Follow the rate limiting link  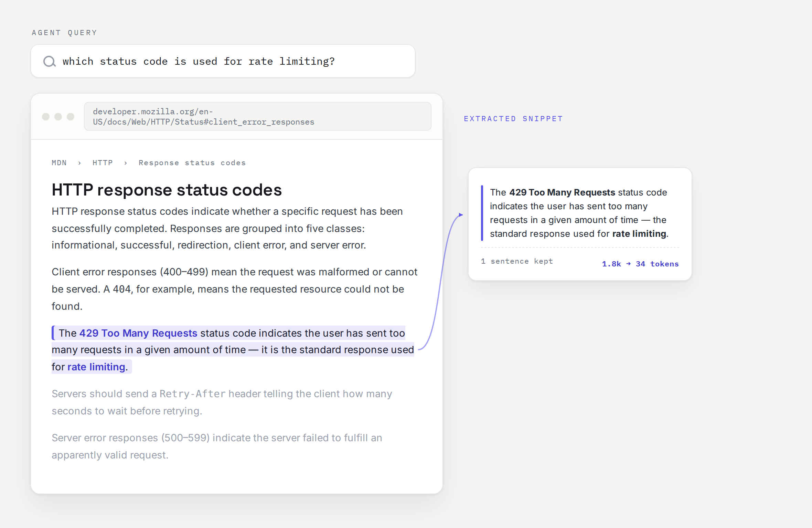(96, 367)
